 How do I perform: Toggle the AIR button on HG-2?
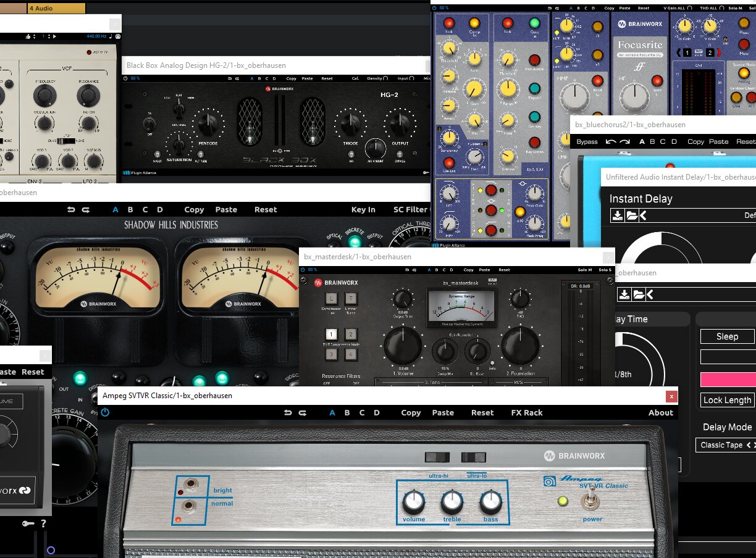(351, 153)
